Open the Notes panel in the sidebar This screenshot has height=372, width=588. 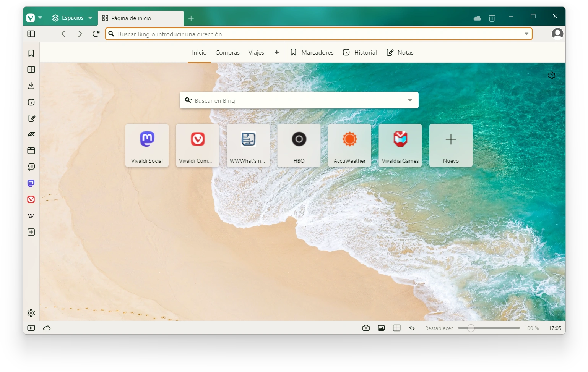[31, 118]
